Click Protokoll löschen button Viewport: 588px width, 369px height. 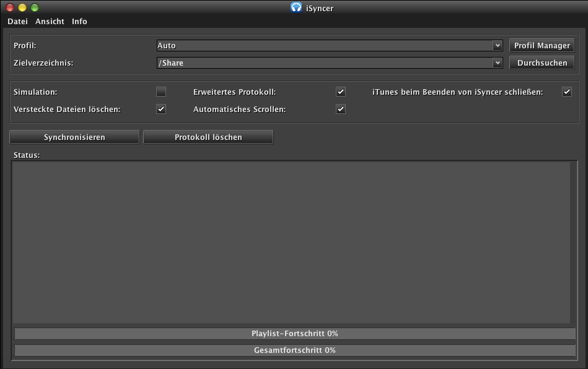pyautogui.click(x=208, y=137)
